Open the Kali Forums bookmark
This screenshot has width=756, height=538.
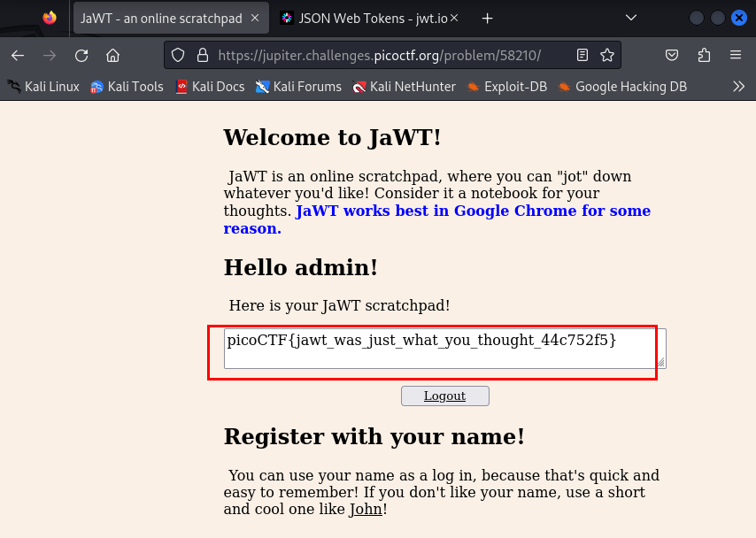pyautogui.click(x=298, y=87)
